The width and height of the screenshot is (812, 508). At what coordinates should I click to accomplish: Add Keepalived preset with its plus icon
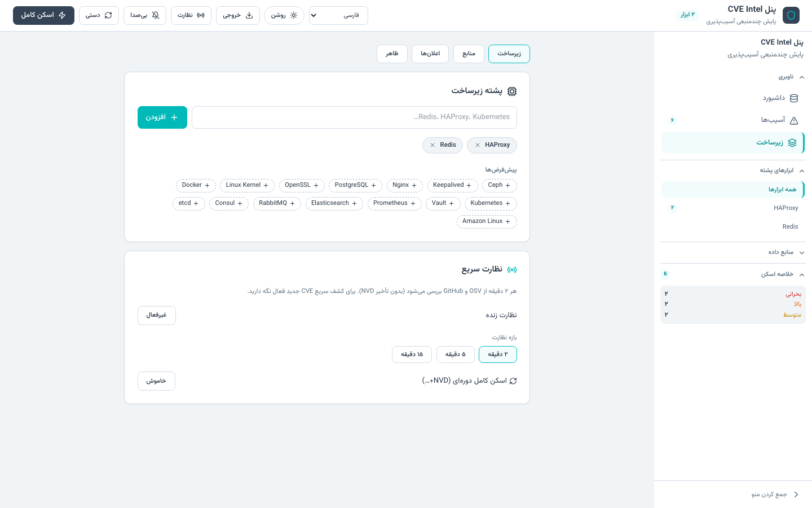(469, 185)
